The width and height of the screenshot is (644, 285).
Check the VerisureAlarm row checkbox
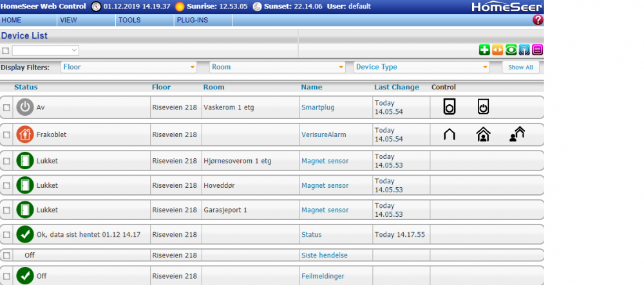(6, 135)
